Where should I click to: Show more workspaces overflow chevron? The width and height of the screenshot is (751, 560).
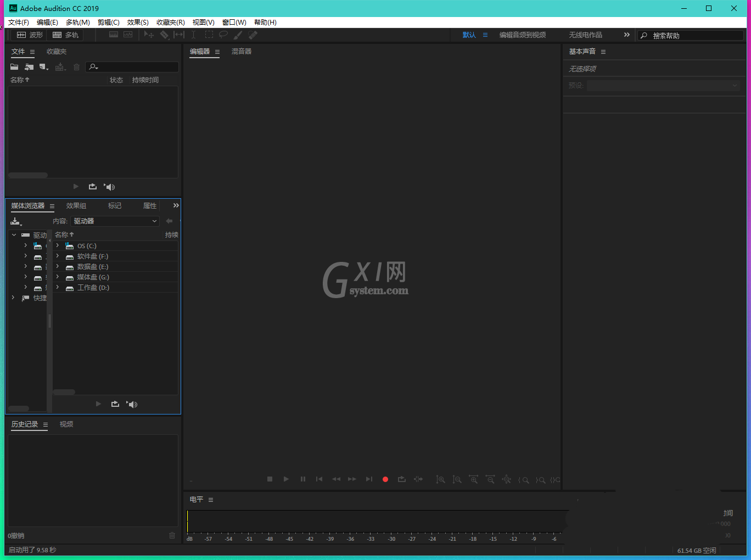tap(627, 35)
